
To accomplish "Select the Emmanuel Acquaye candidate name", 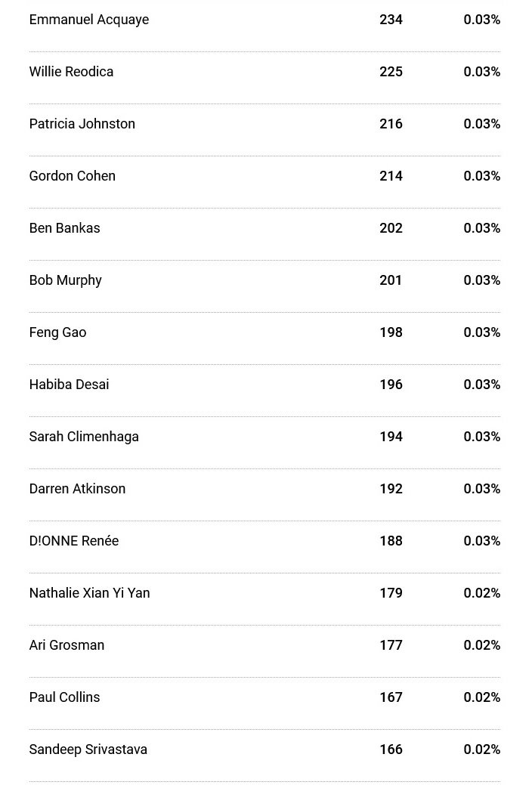I will 89,20.
